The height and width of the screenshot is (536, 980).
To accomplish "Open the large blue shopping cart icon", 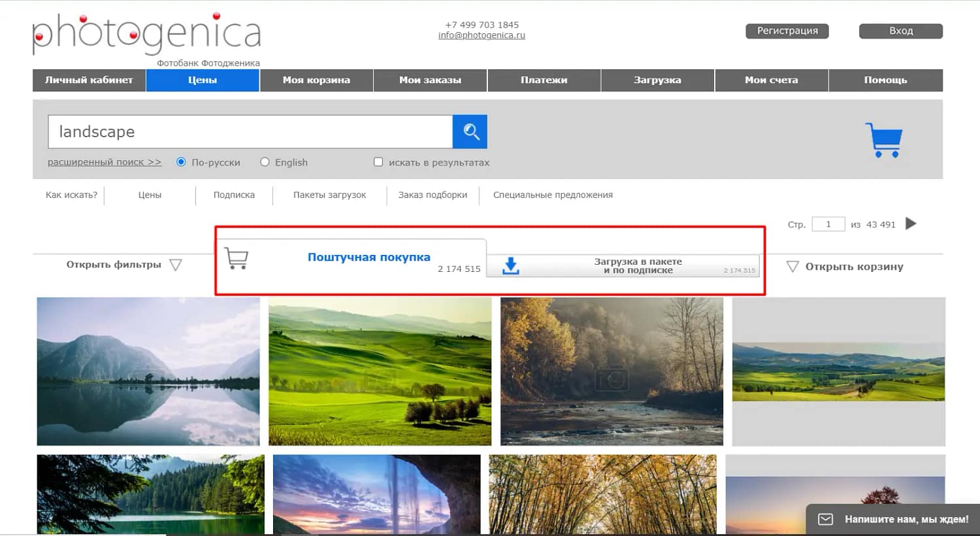I will coord(884,138).
